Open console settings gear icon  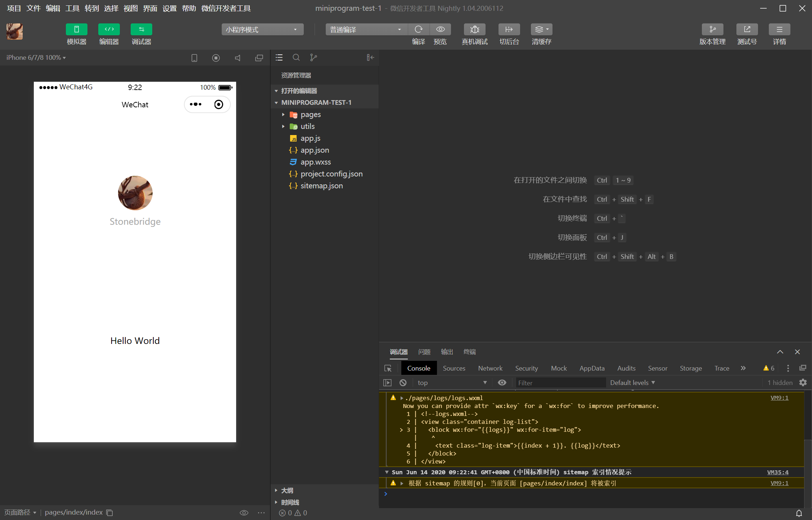tap(803, 382)
